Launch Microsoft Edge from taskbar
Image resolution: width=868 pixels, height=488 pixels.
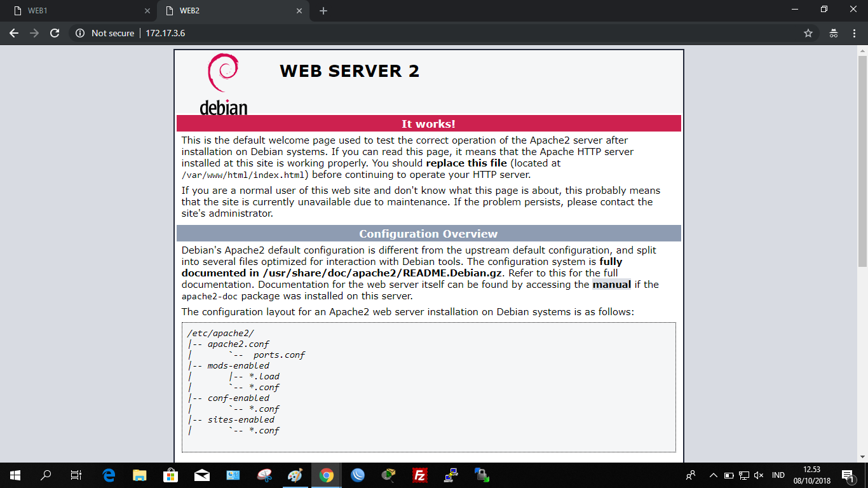[109, 475]
